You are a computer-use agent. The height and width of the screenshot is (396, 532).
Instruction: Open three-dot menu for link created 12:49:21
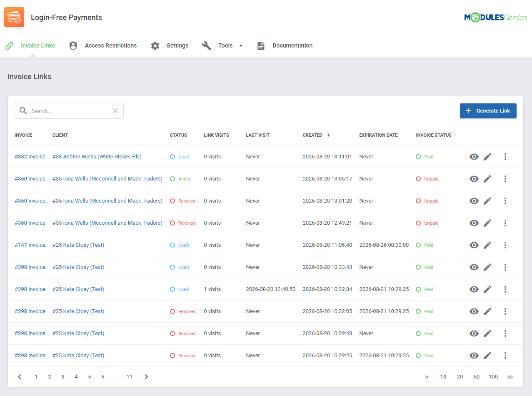coord(505,223)
